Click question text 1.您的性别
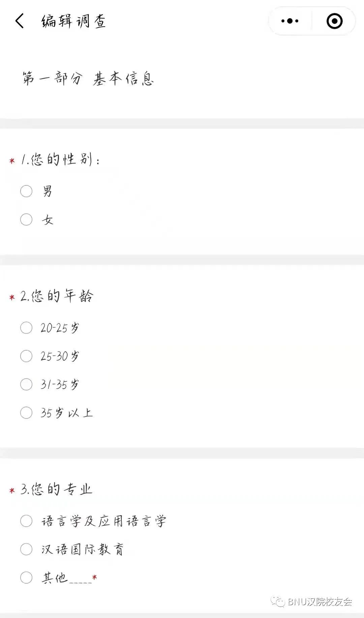 pos(59,159)
